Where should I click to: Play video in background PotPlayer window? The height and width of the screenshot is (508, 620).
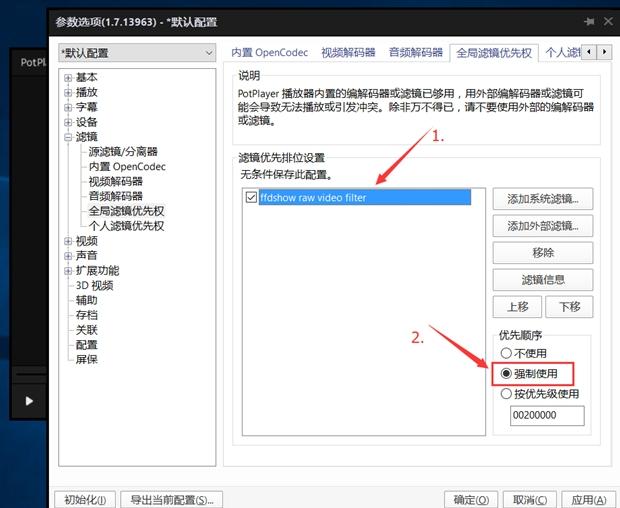tap(29, 401)
